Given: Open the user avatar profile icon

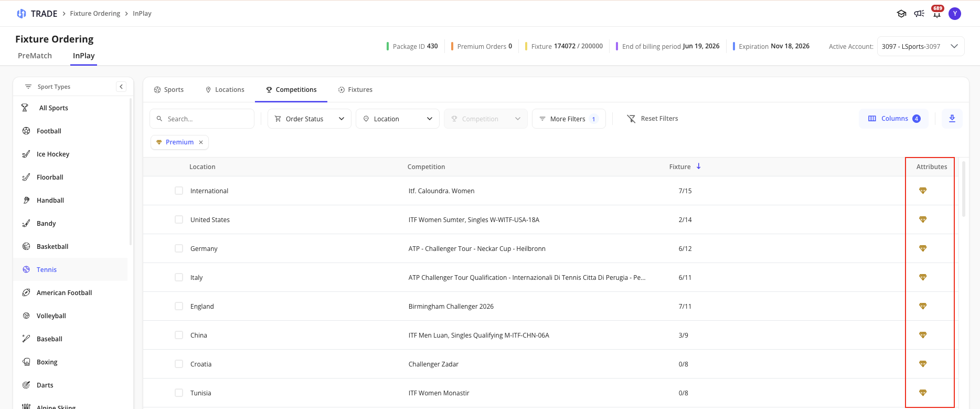Looking at the screenshot, I should tap(955, 14).
